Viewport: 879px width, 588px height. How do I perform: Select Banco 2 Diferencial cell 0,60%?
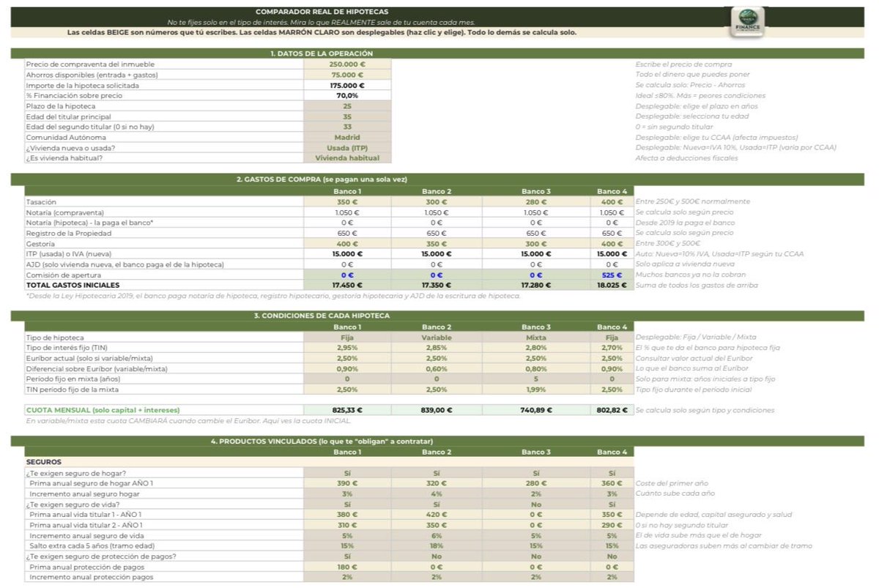[x=437, y=368]
